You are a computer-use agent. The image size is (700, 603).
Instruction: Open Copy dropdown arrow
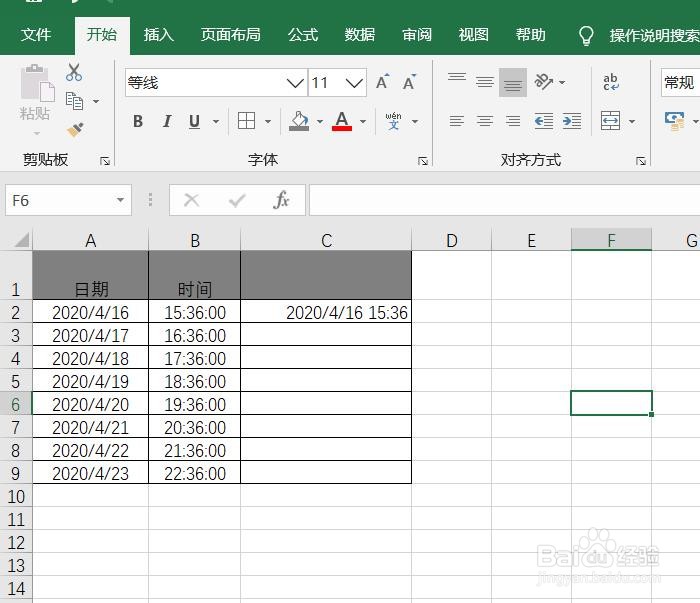(x=96, y=102)
